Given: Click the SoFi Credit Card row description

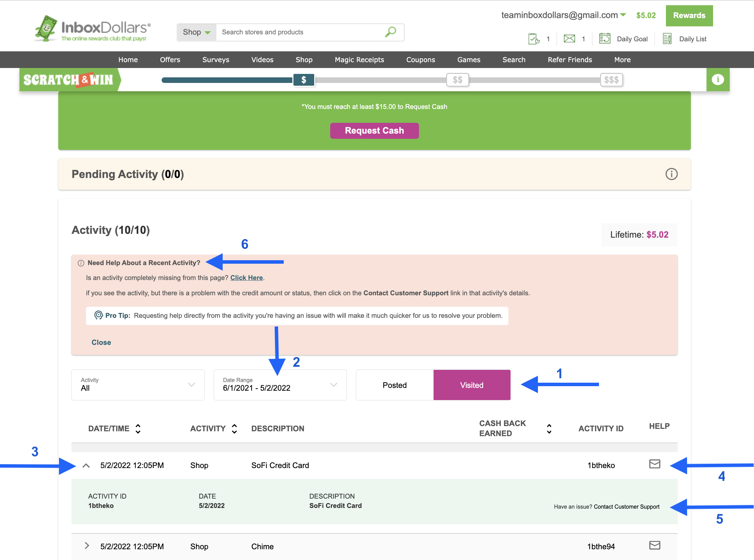Looking at the screenshot, I should [x=280, y=465].
